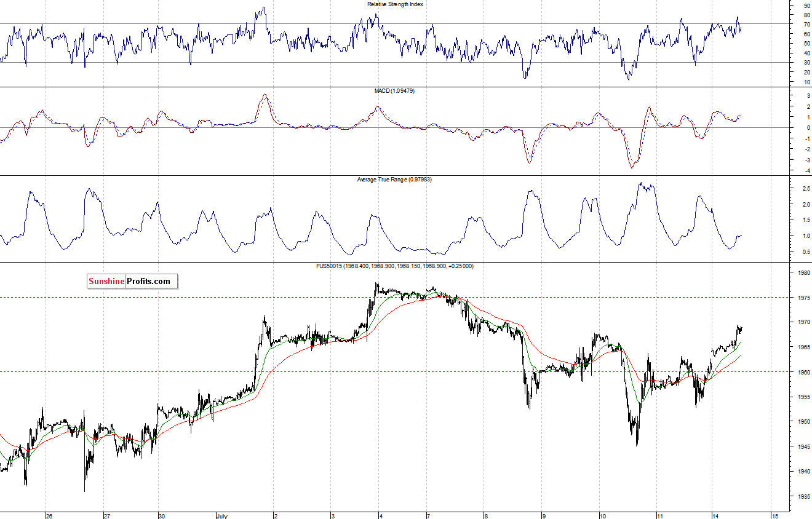The height and width of the screenshot is (519, 812).
Task: Select the 1950 price axis label
Action: [x=805, y=422]
